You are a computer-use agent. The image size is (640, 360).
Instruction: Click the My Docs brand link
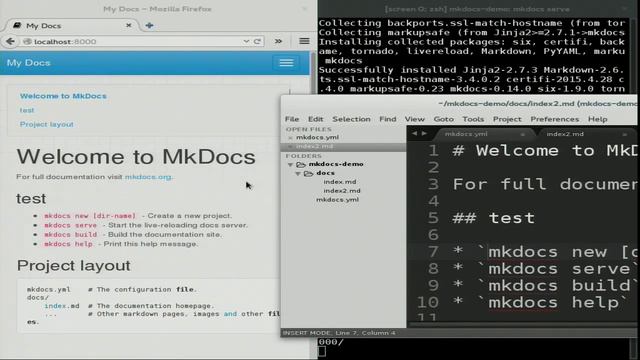pyautogui.click(x=29, y=63)
